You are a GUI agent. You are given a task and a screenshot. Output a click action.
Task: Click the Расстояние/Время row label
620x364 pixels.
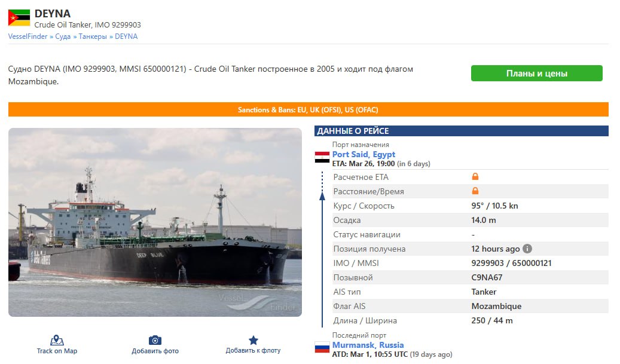tap(368, 191)
